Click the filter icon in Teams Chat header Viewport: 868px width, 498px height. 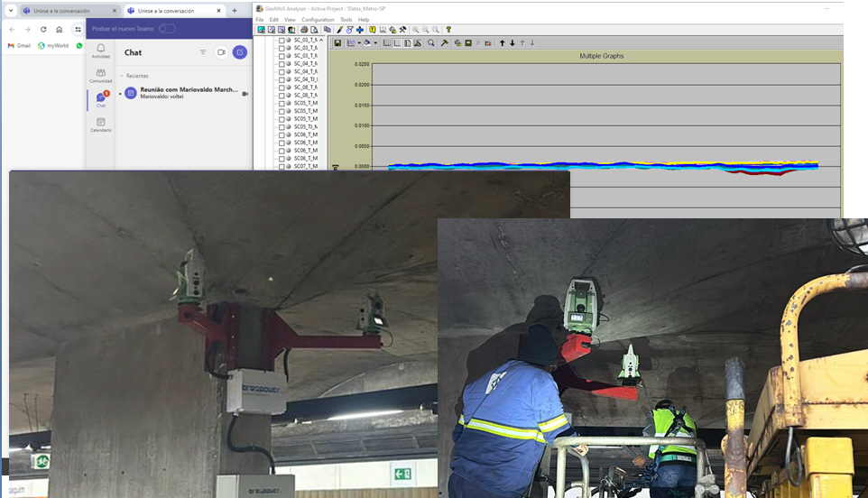pyautogui.click(x=203, y=52)
